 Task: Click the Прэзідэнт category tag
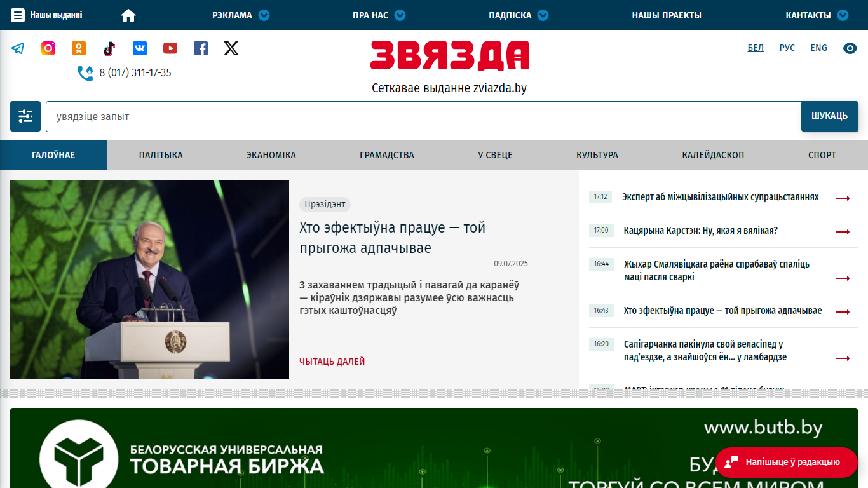click(x=325, y=204)
